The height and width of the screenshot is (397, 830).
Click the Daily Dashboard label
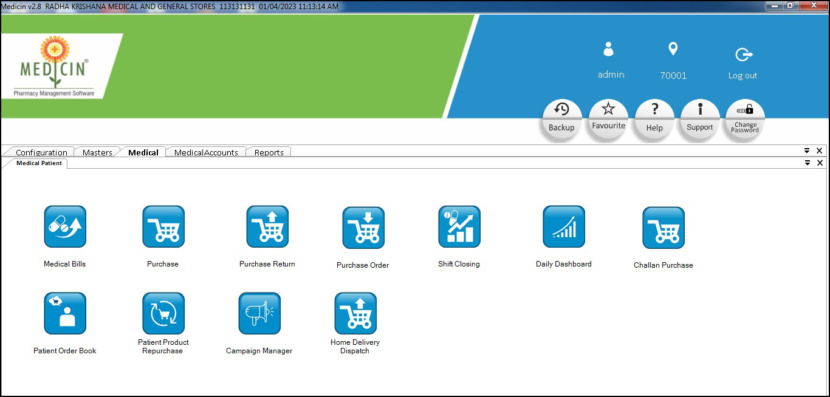(564, 264)
